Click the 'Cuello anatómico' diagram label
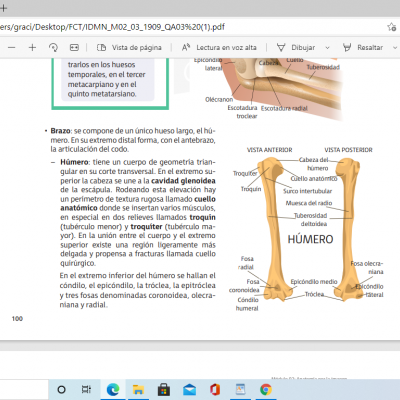Viewport: 400px width, 400px height. pos(314,179)
